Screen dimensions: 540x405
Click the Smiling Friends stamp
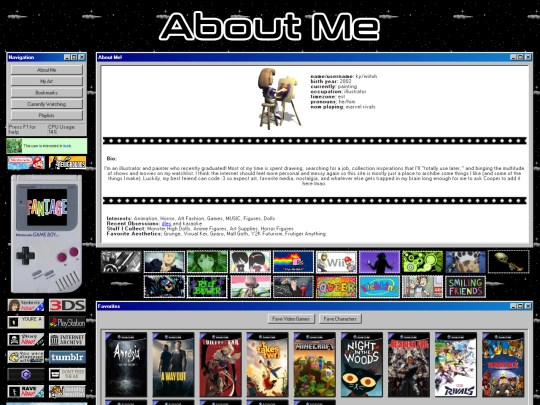tap(466, 287)
